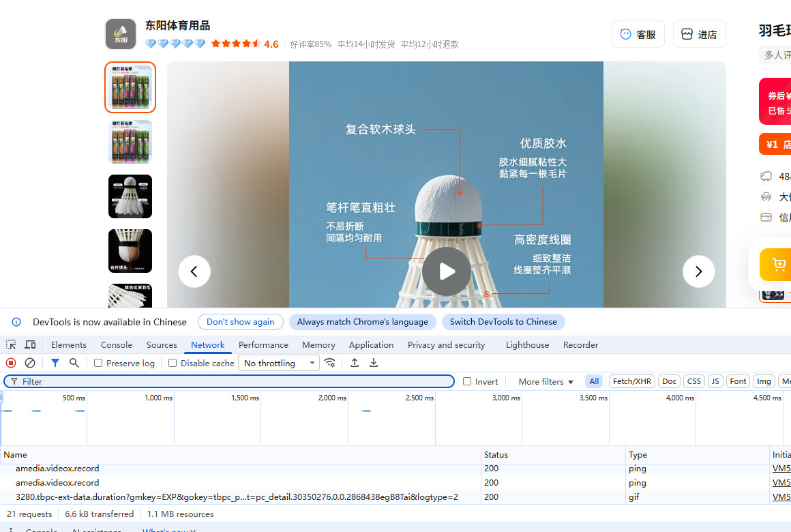Expand the More filters dropdown

pos(546,382)
